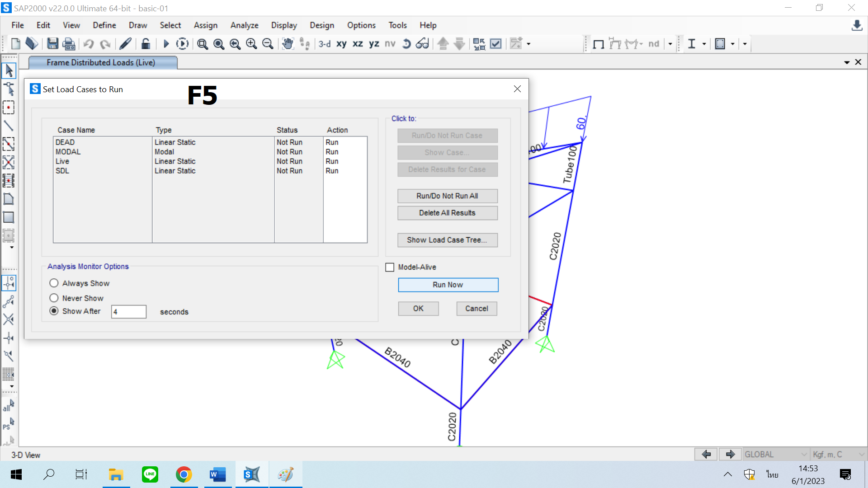868x488 pixels.
Task: Open the Kgf, m, C units dropdown
Action: click(838, 454)
